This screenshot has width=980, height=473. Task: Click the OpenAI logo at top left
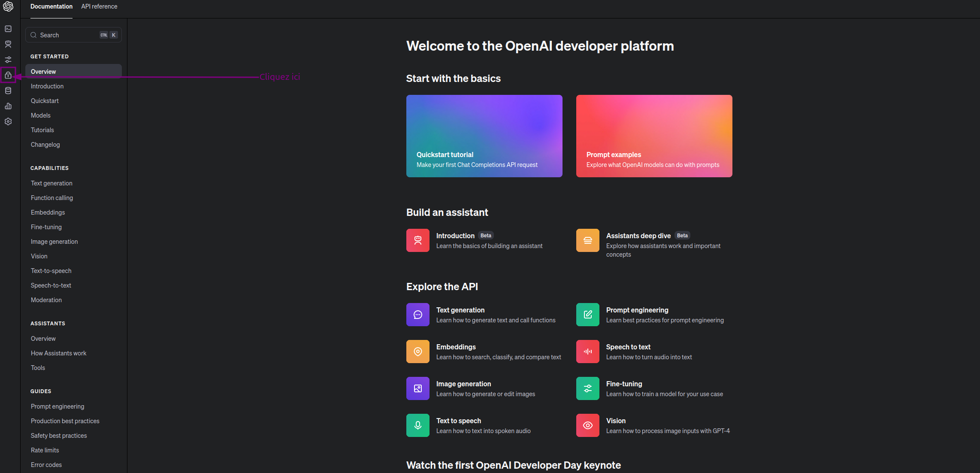tap(8, 6)
